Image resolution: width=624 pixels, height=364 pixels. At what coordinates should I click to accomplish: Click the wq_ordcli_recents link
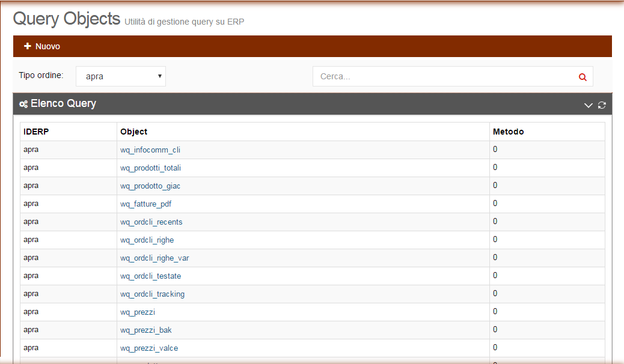click(151, 222)
